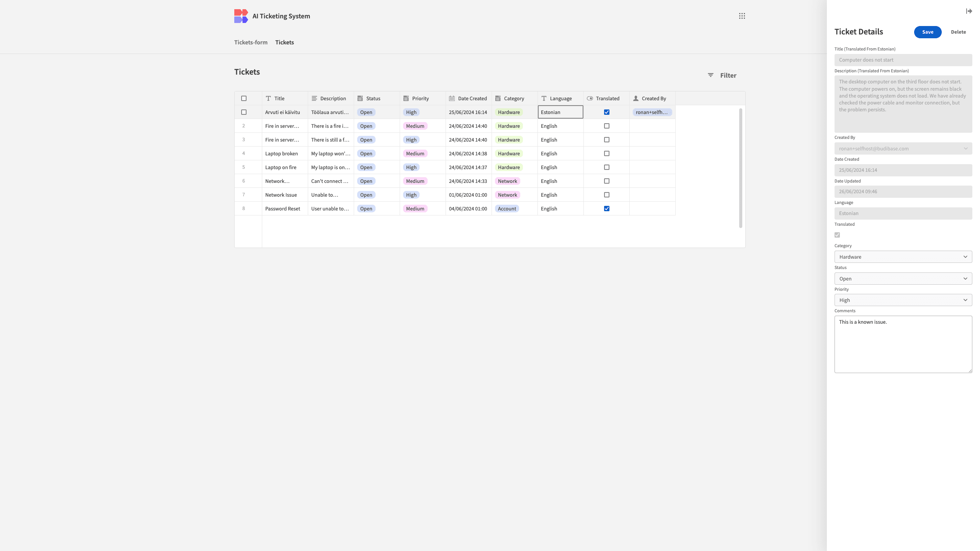Uncheck Translated for Arvuti ei käivitu
980x551 pixels.
pyautogui.click(x=607, y=112)
